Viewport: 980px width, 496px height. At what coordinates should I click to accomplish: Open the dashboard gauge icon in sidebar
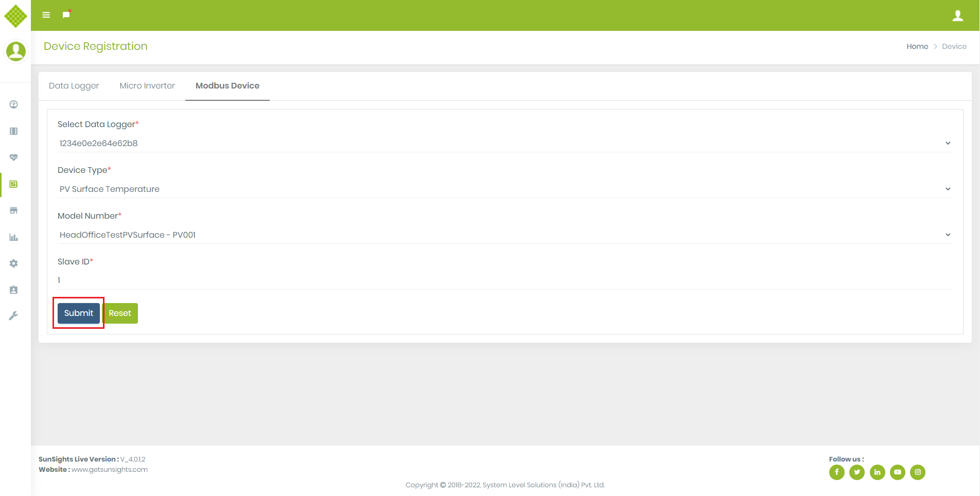tap(14, 104)
